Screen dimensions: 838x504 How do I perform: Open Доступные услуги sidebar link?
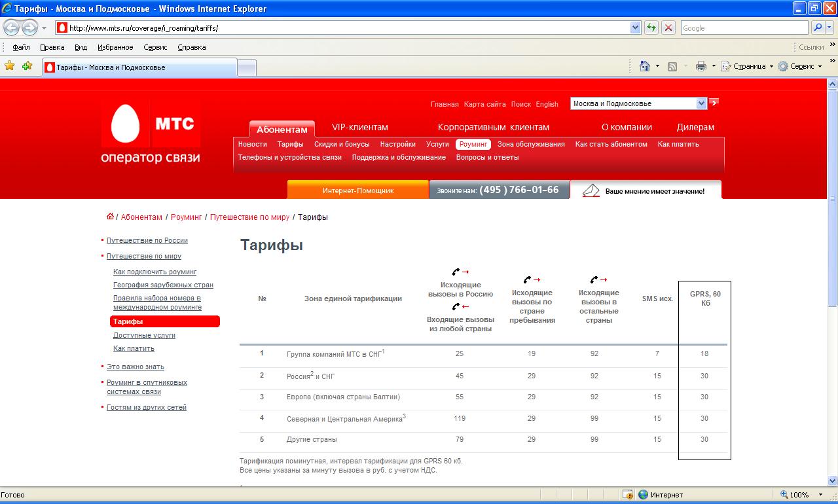[x=144, y=335]
